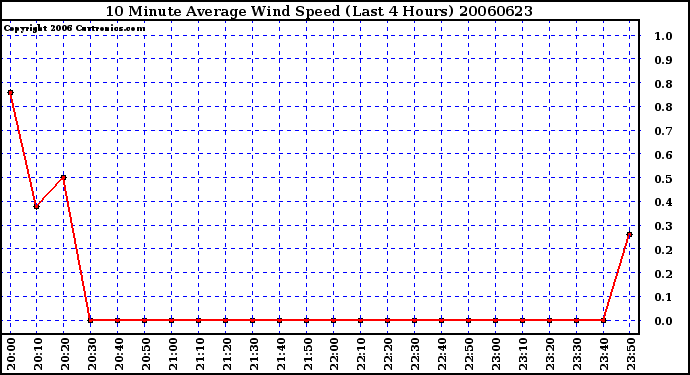Image resolution: width=690 pixels, height=375 pixels.
Task: Select the 23:50 time axis label
Action: (631, 354)
